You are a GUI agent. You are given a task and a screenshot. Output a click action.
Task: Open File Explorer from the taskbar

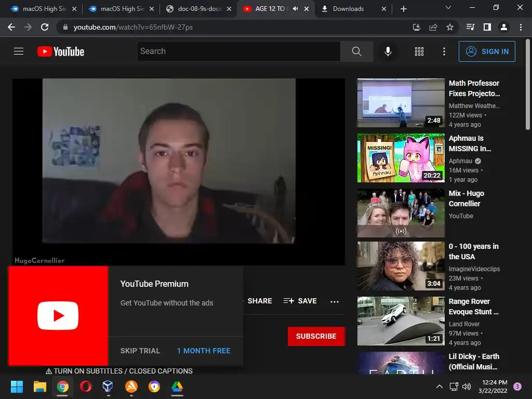[x=39, y=387]
